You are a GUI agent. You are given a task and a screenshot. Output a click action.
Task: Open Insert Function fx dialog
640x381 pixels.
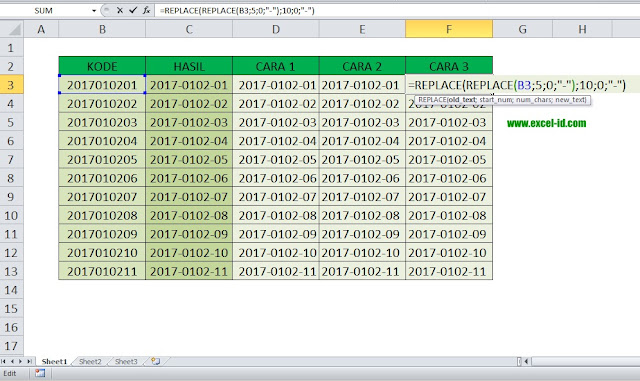pos(147,10)
